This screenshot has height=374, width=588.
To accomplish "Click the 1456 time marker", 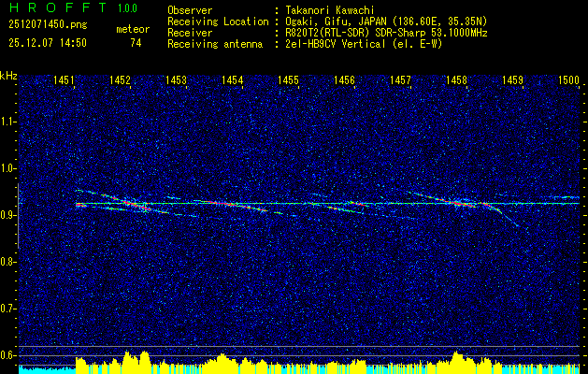I will (x=344, y=79).
